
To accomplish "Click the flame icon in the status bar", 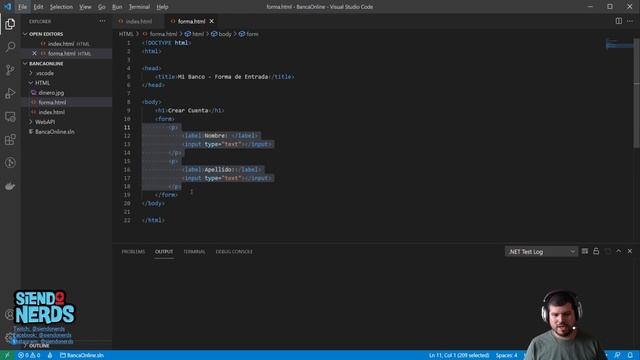I will coord(50,355).
